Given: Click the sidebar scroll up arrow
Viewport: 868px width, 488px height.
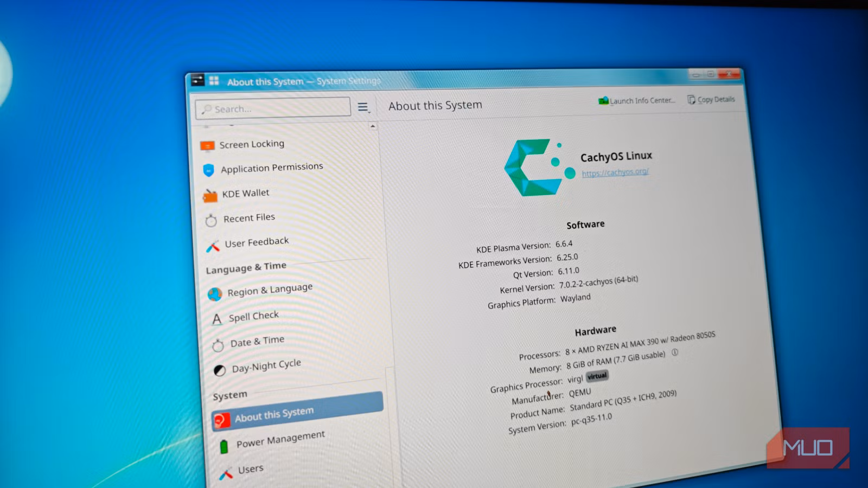Looking at the screenshot, I should click(373, 126).
